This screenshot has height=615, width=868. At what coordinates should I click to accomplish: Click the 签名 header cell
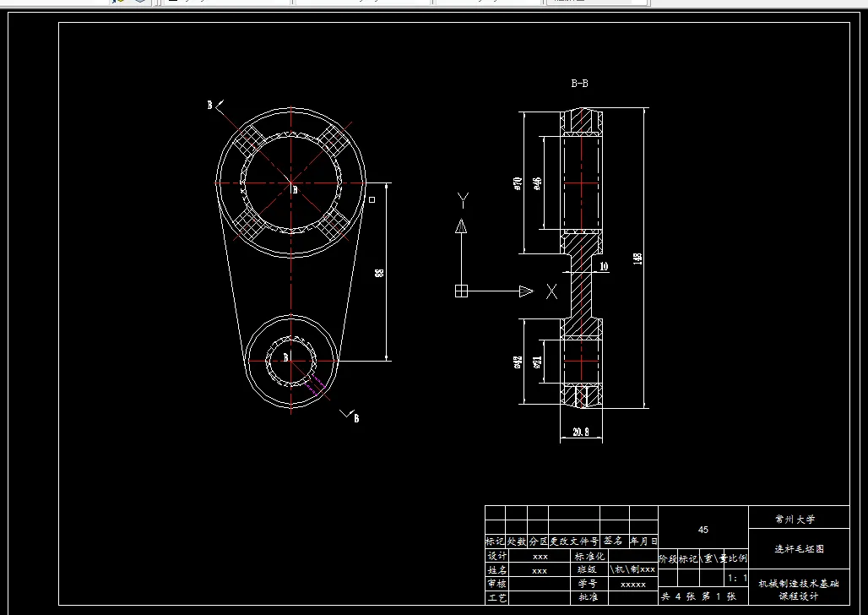(613, 541)
